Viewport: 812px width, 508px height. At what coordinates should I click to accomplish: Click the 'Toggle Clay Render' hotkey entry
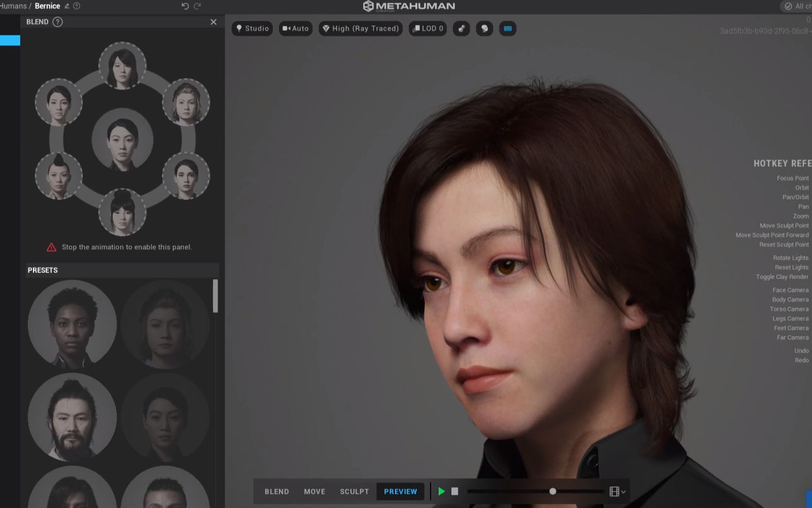click(782, 277)
